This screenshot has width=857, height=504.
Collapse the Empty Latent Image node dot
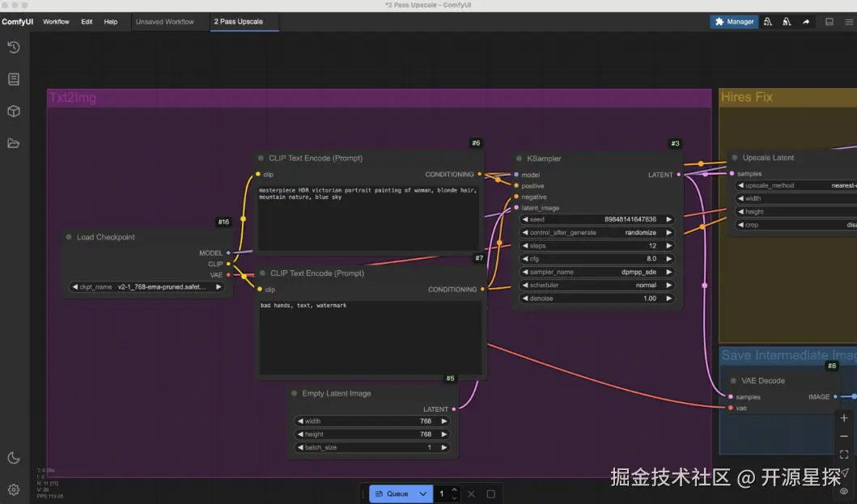click(x=294, y=394)
